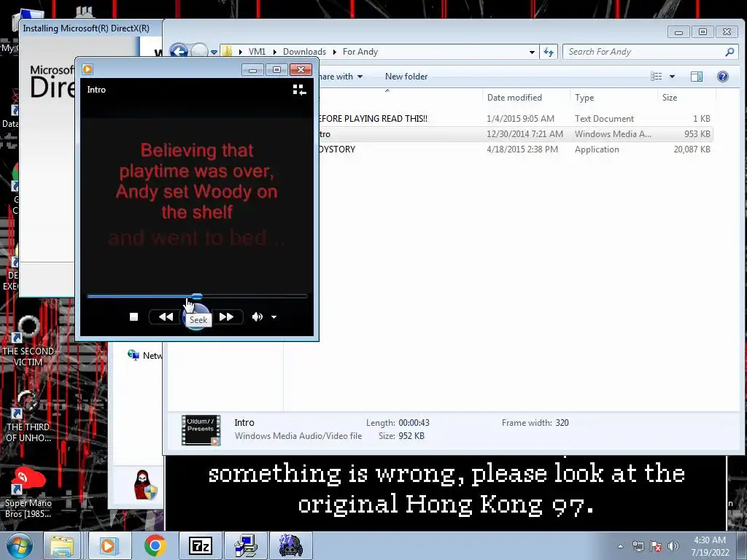Open THE THIRD OF UNHO... desktop shortcut
Screen dimensions: 747x560
pos(28,416)
